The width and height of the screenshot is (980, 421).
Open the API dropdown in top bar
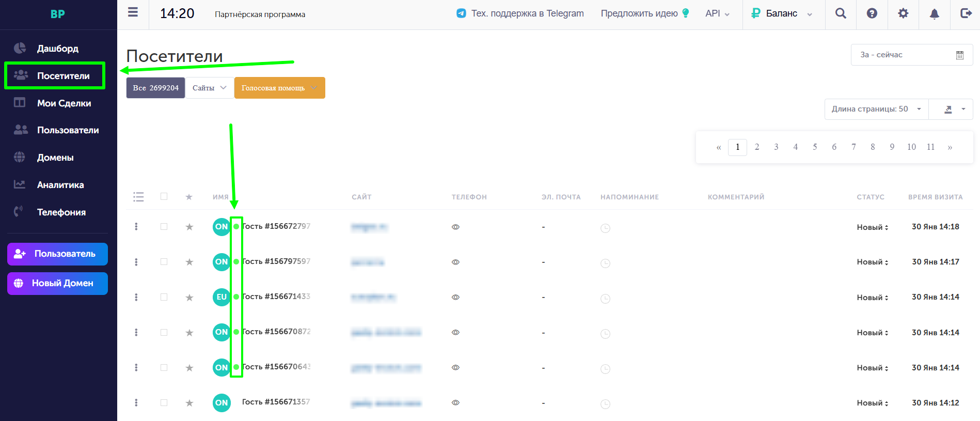[x=717, y=13]
